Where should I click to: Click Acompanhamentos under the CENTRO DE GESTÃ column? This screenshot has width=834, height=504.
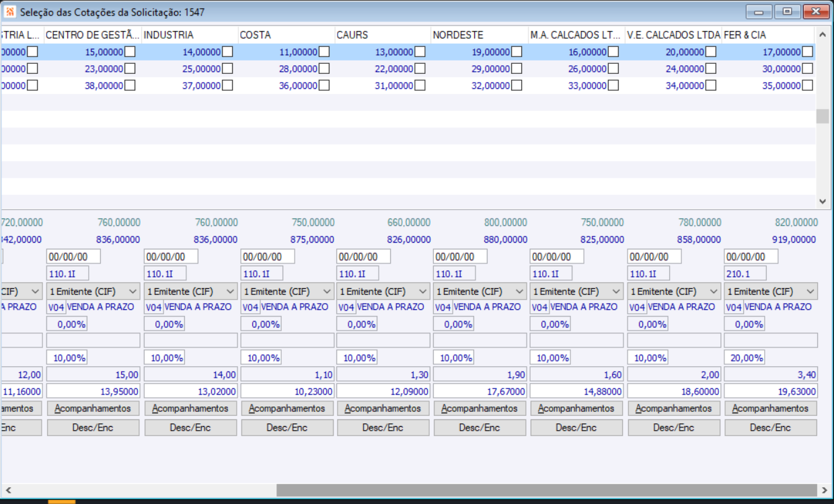[93, 408]
